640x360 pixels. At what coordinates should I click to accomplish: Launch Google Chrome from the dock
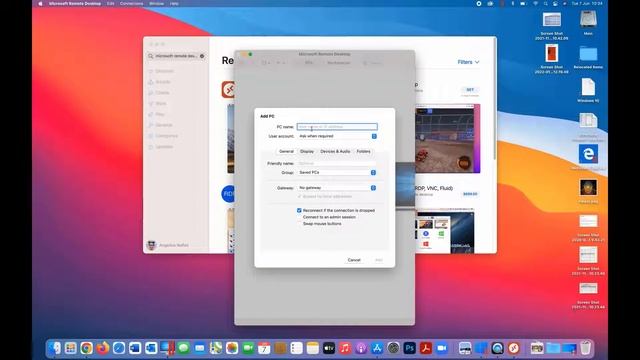[x=87, y=348]
